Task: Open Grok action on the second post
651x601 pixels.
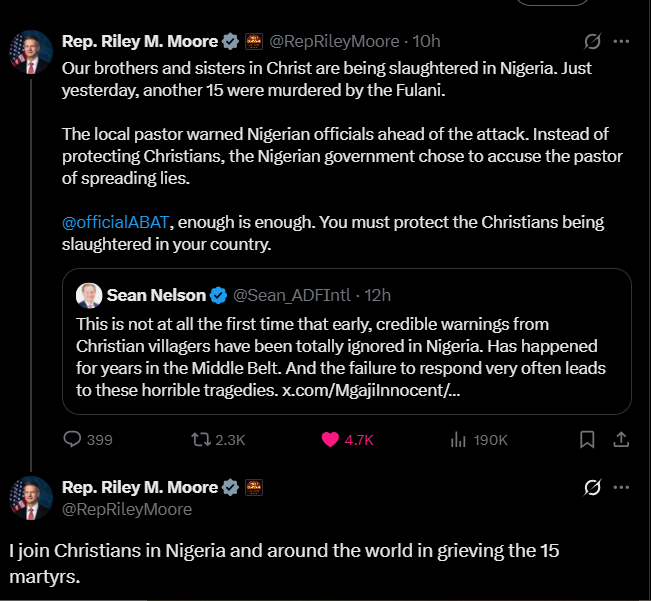Action: (592, 488)
